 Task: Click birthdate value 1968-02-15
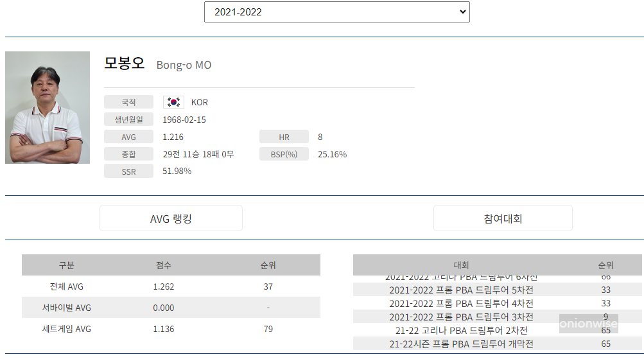[x=184, y=119]
